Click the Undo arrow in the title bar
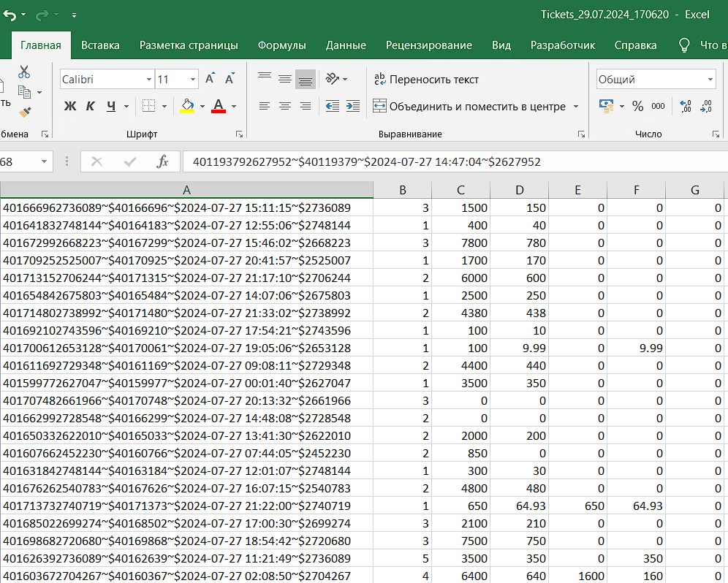 [10, 15]
